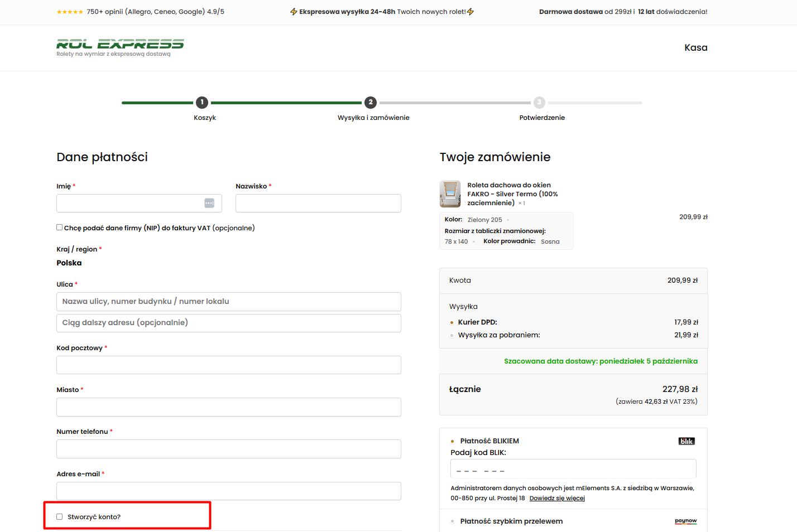The width and height of the screenshot is (797, 532).
Task: Click the Wysyłka i zamówienie step label
Action: [373, 118]
